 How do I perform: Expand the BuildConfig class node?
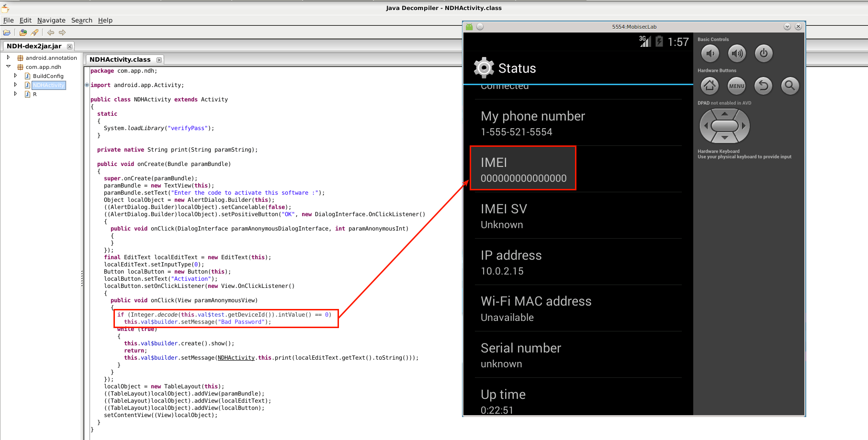coord(15,76)
